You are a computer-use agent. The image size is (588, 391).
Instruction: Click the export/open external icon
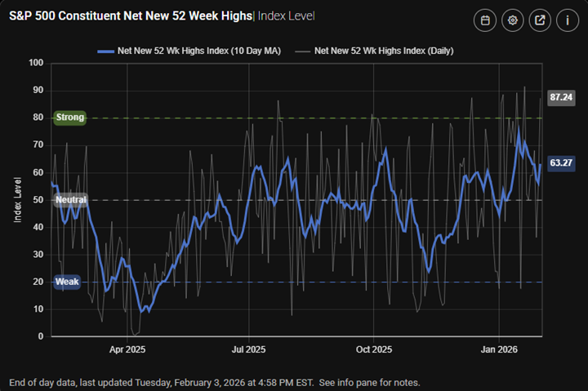[x=540, y=20]
